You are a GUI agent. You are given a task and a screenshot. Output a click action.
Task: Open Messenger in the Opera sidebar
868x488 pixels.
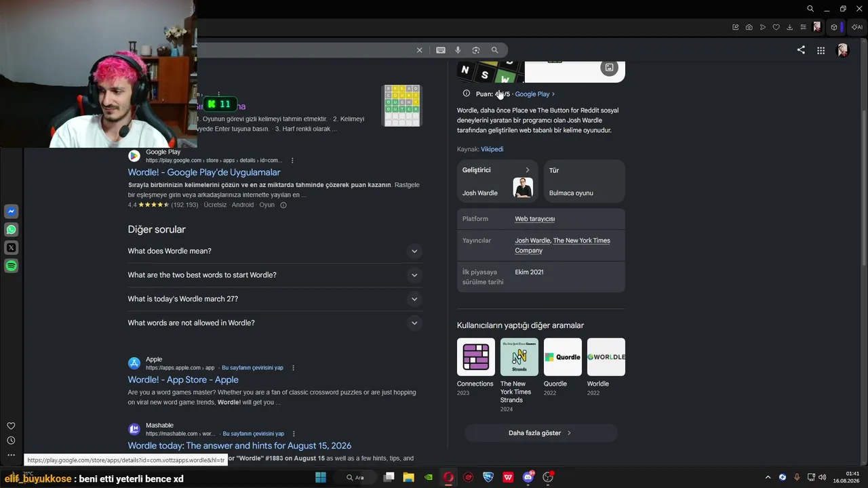click(11, 211)
